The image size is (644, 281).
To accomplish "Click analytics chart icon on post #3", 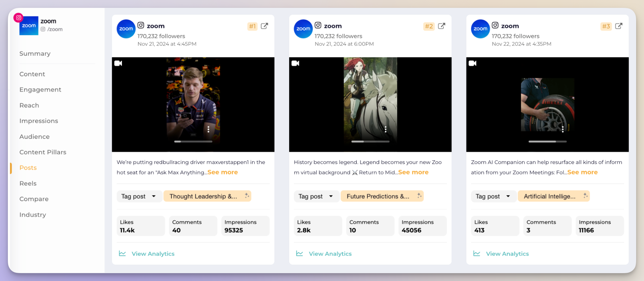I will 477,253.
